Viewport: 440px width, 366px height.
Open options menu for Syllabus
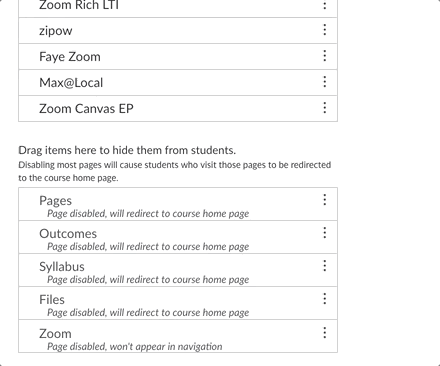(x=325, y=266)
